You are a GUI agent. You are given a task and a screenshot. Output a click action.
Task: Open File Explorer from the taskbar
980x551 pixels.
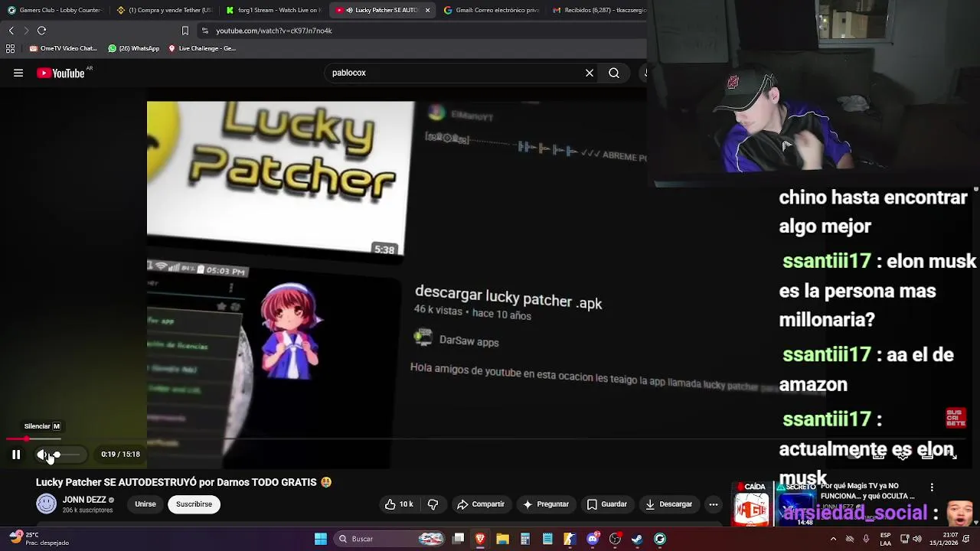502,539
